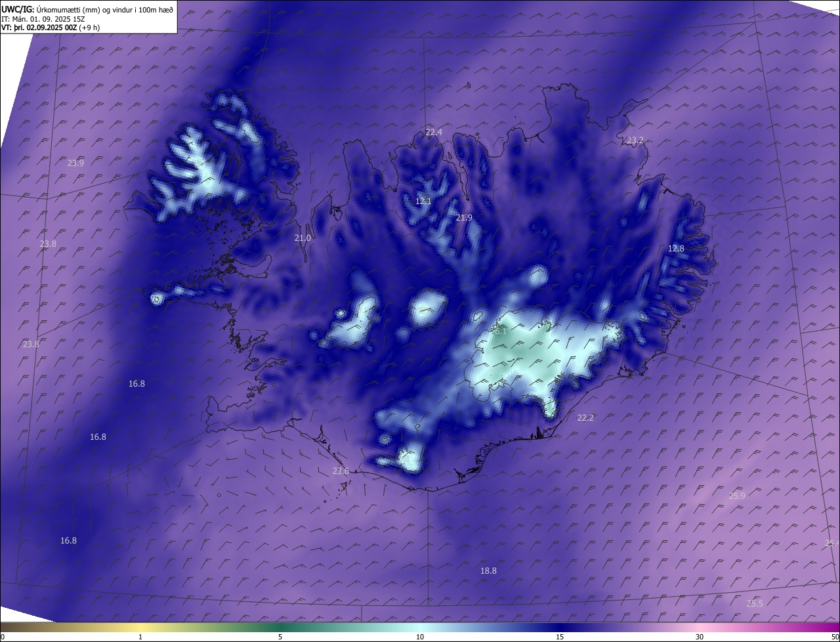The image size is (840, 642).
Task: Click the 25.9 value label
Action: (x=737, y=496)
